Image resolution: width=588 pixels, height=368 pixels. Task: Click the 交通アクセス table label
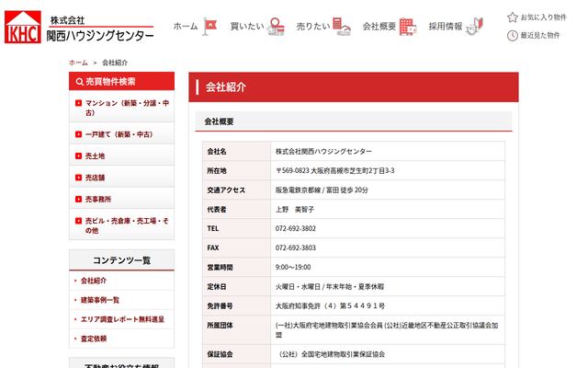pos(226,190)
